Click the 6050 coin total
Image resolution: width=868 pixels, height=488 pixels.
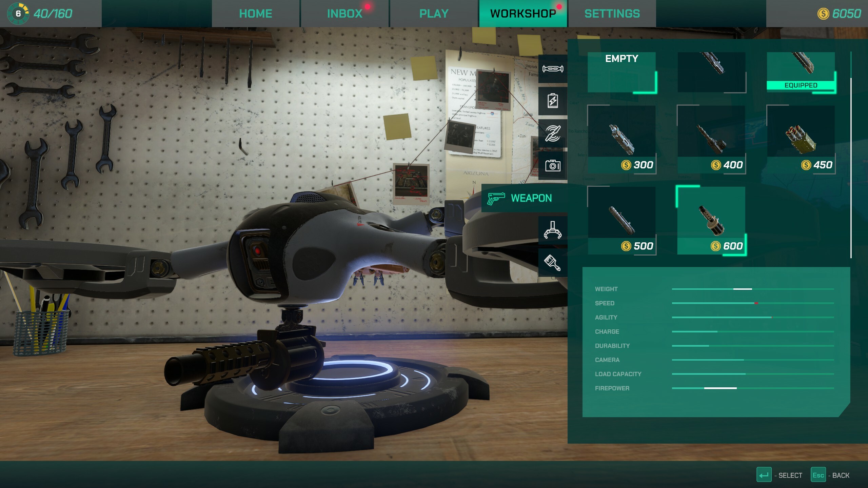[x=846, y=14]
